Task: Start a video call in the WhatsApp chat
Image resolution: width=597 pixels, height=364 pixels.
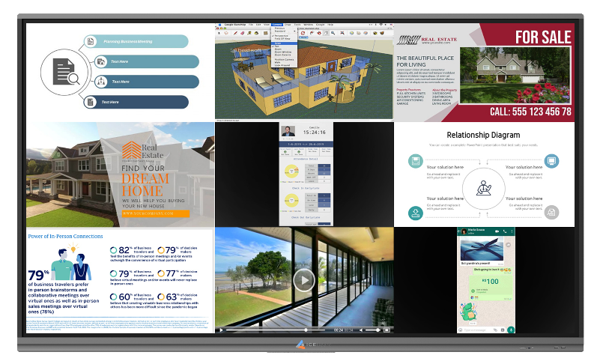Action: (498, 232)
